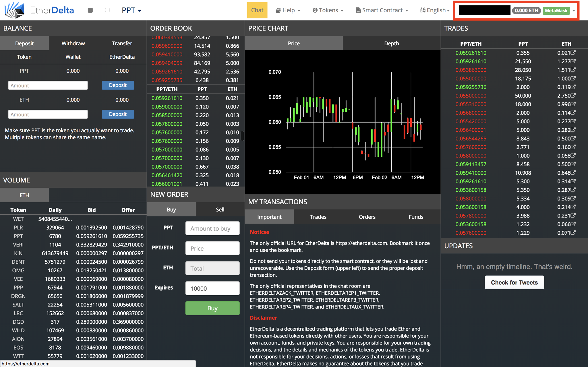The height and width of the screenshot is (367, 588).
Task: Click the MetaMask badge
Action: [x=556, y=11]
